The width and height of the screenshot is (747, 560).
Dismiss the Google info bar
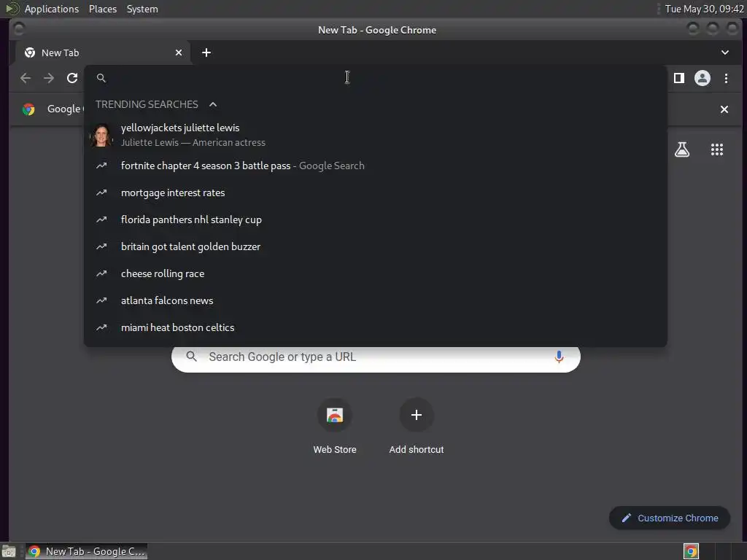[724, 109]
